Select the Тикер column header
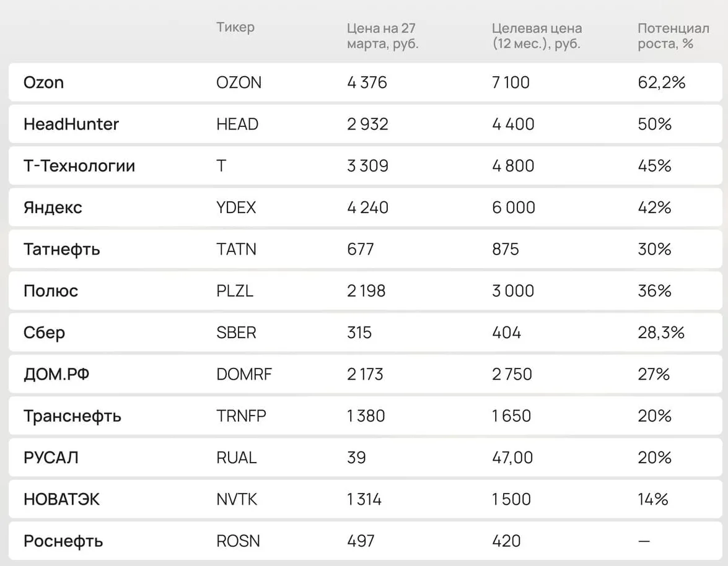The width and height of the screenshot is (728, 566). [x=235, y=27]
